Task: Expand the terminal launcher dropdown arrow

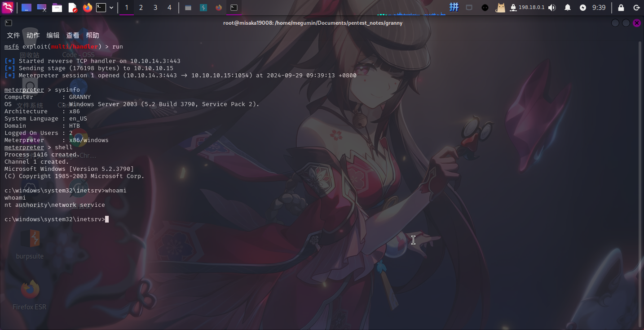Action: (x=111, y=8)
